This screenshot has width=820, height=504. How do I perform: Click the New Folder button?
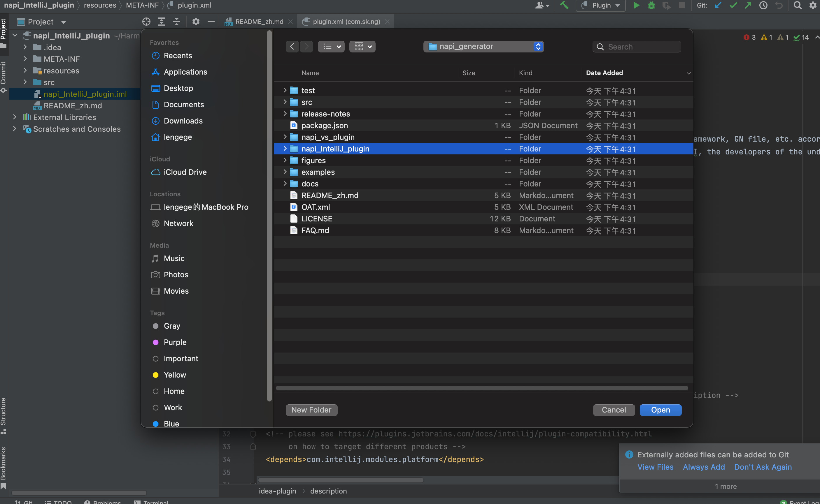click(311, 410)
